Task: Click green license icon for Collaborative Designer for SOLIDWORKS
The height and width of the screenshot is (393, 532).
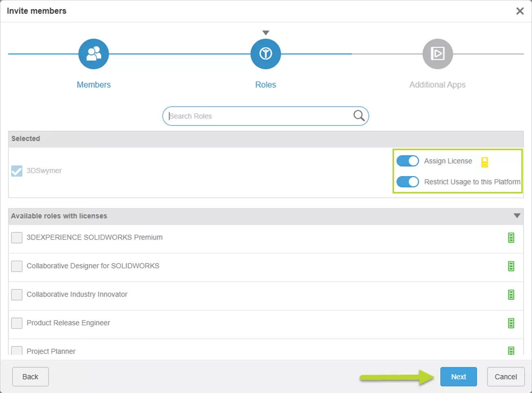Action: 511,266
